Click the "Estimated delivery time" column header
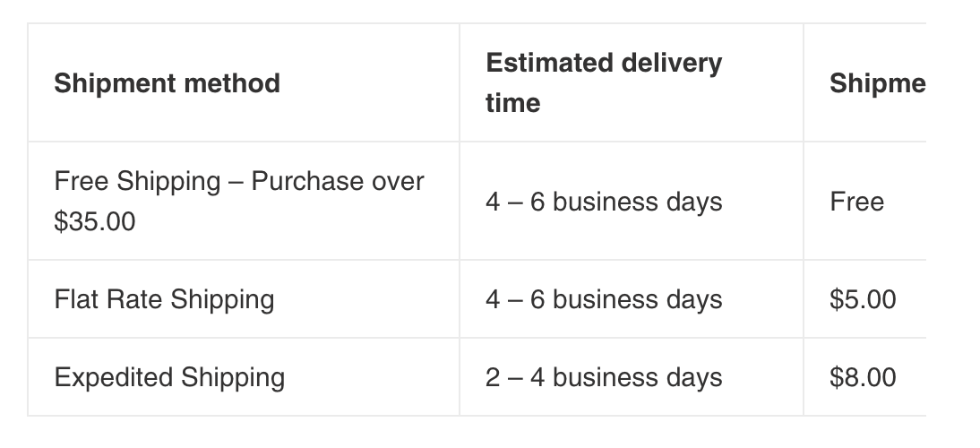This screenshot has width=980, height=448. 603,82
